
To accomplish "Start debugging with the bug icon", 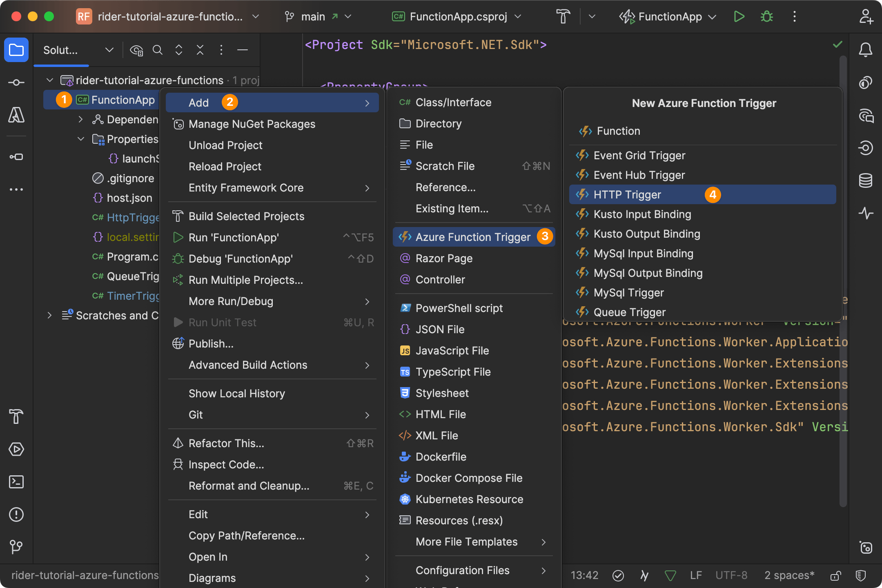I will point(766,17).
